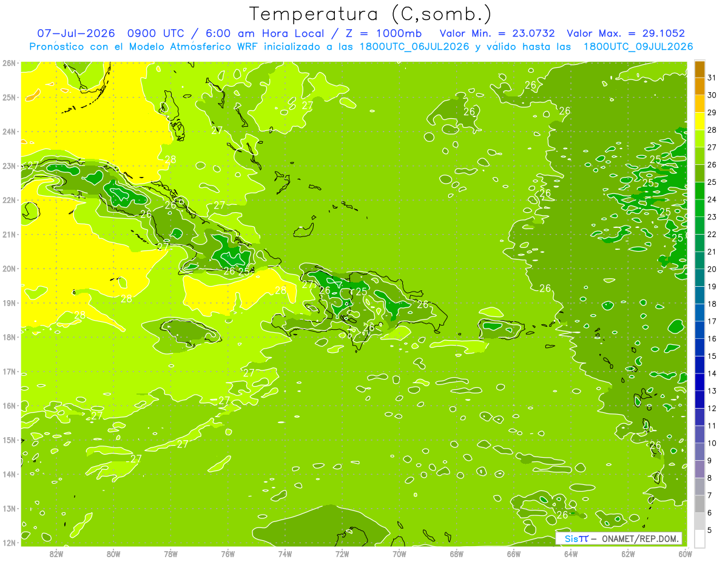Click the legend value 15

click(x=712, y=356)
